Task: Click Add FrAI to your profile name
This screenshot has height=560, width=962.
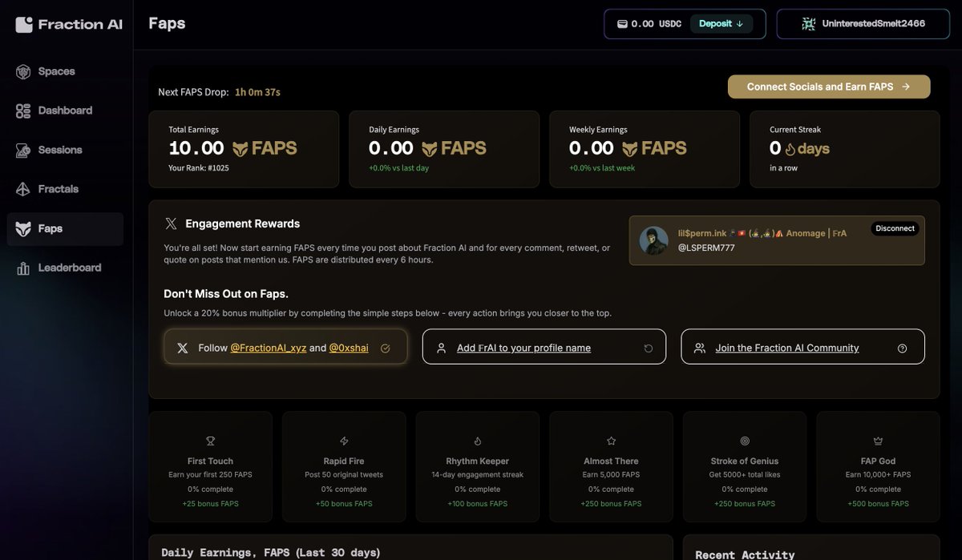Action: tap(523, 348)
